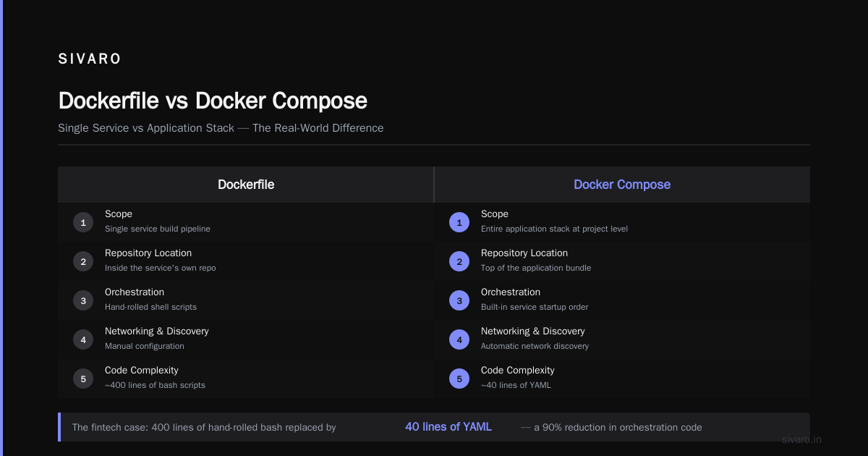Click purple number 2 badge in Docker Compose column

click(459, 261)
